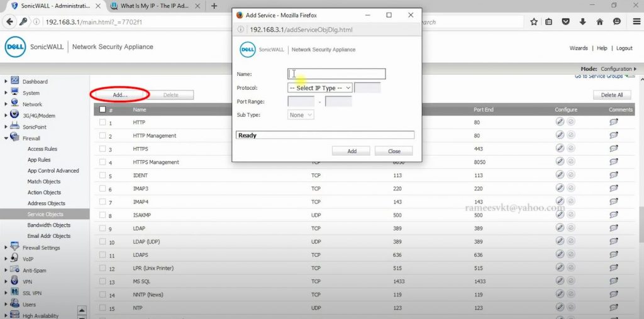
Task: Open the Wizards link in header
Action: [579, 48]
